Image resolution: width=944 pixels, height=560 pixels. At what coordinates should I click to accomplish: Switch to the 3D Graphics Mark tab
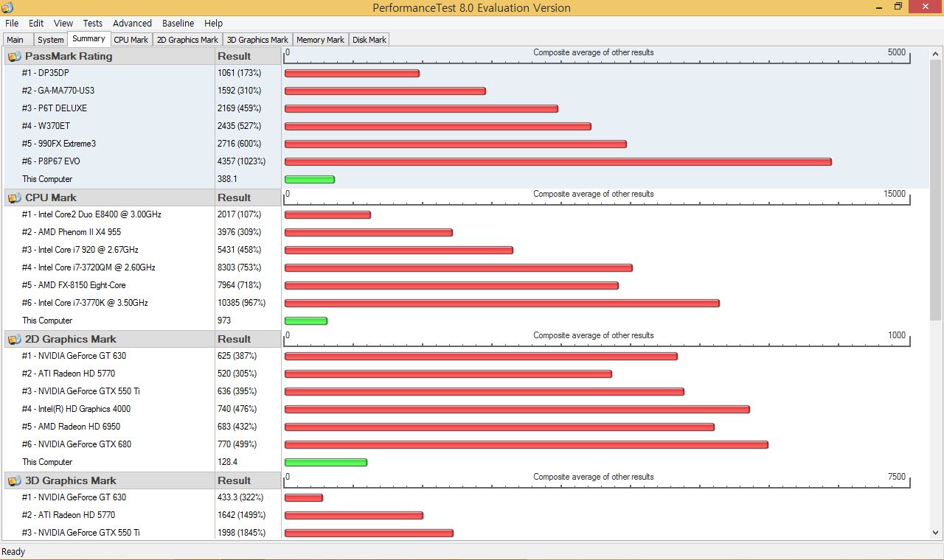point(258,40)
